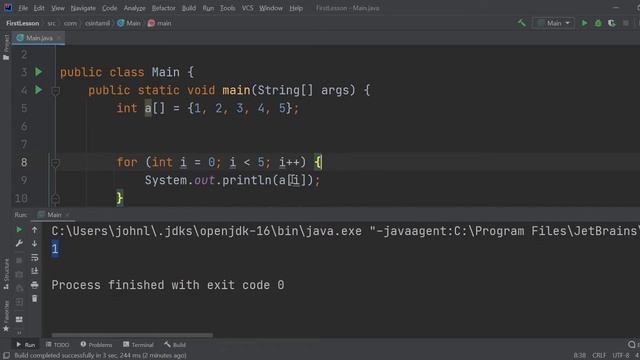Click the src breadcrumb

click(x=51, y=23)
